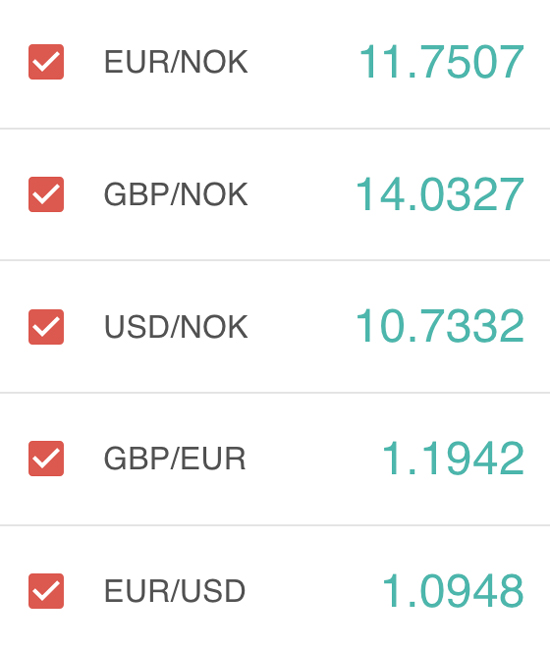Click the white checkmark beside EUR/NOK

(x=46, y=62)
